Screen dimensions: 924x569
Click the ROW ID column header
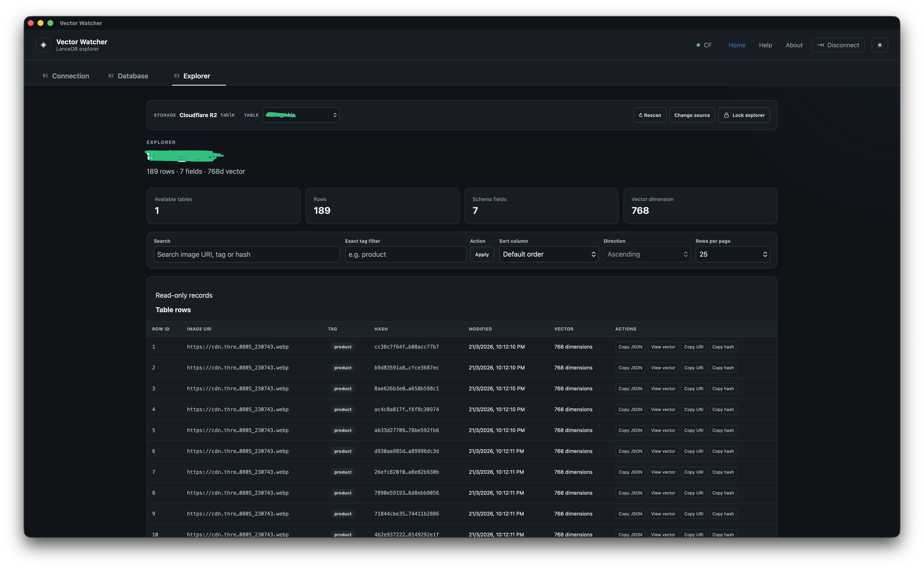coord(161,329)
